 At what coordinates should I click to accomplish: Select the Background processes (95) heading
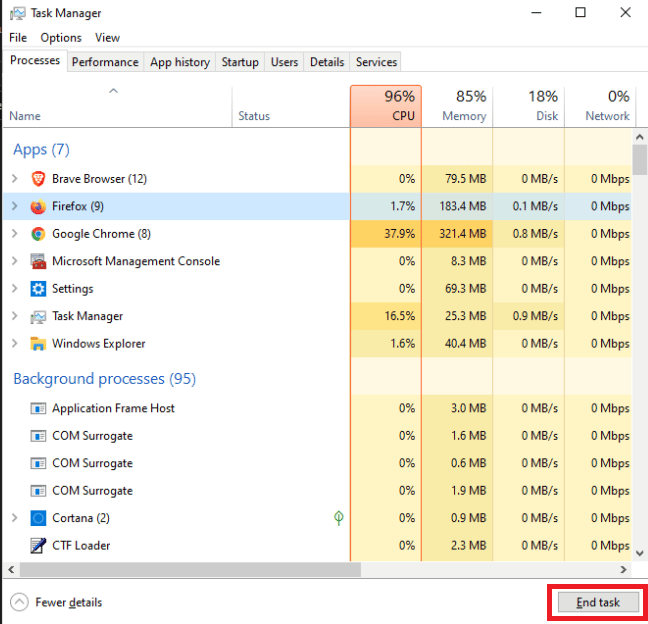pos(105,379)
